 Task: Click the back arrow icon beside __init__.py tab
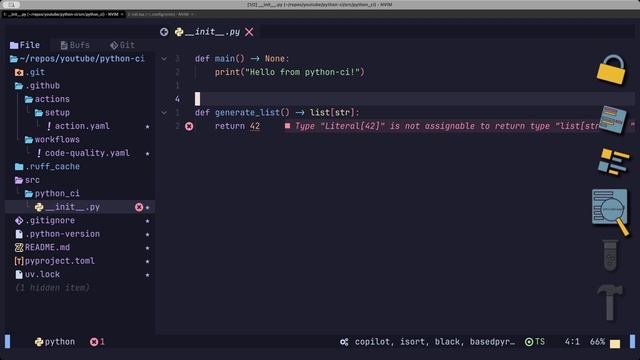[164, 32]
